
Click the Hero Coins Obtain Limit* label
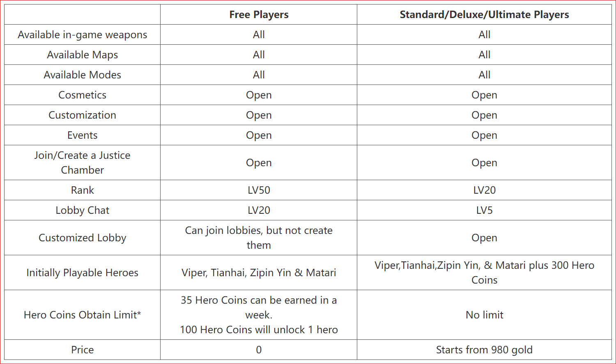(82, 315)
